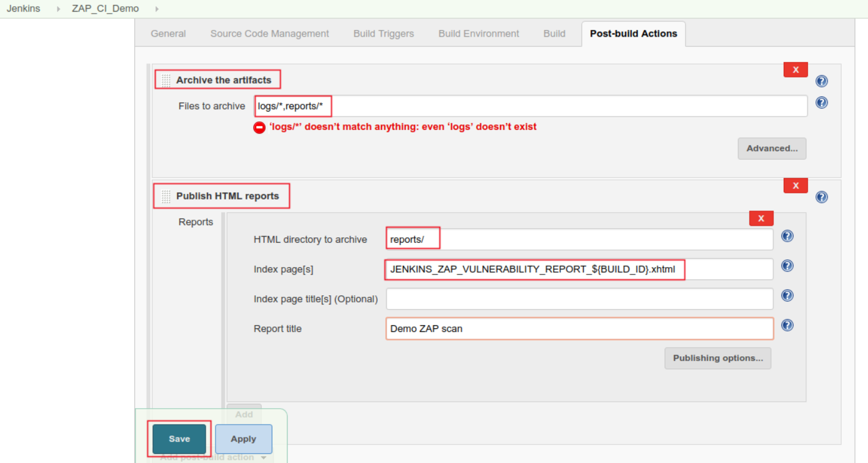
Task: Open help icon beside Files to archive field
Action: [x=822, y=102]
